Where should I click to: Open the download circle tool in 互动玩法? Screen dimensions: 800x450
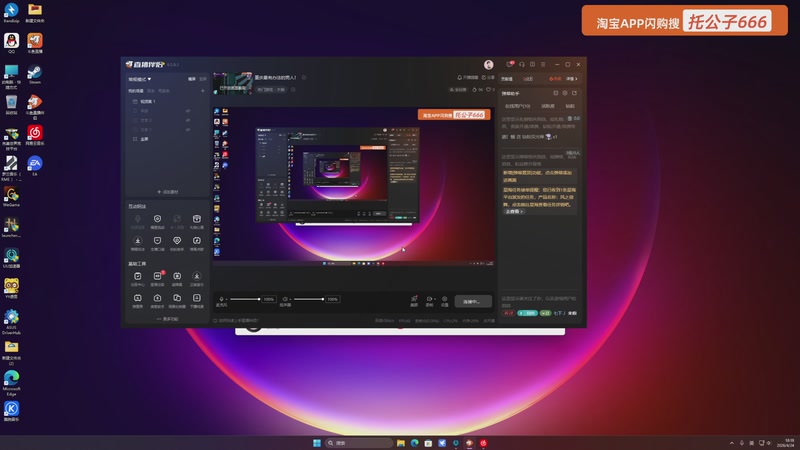[x=138, y=243]
